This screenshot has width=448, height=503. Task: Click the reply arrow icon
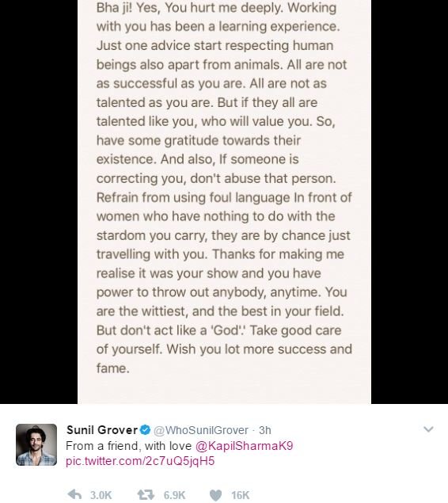click(74, 494)
